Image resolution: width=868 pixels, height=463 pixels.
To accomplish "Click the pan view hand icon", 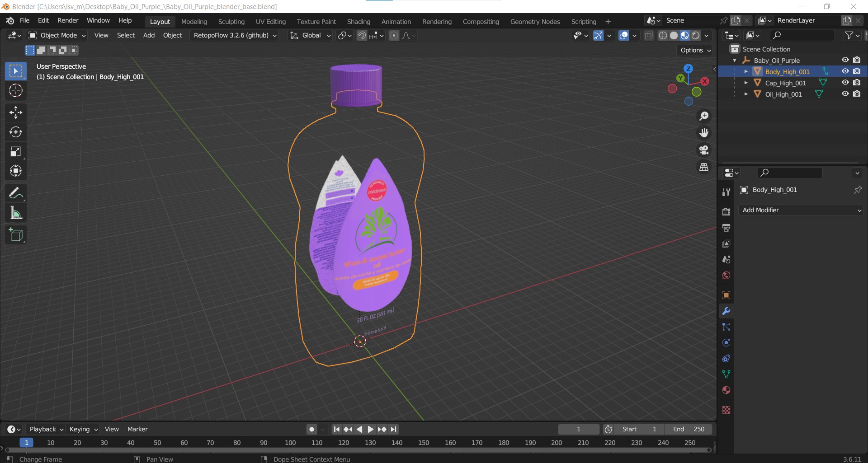I will [x=704, y=133].
